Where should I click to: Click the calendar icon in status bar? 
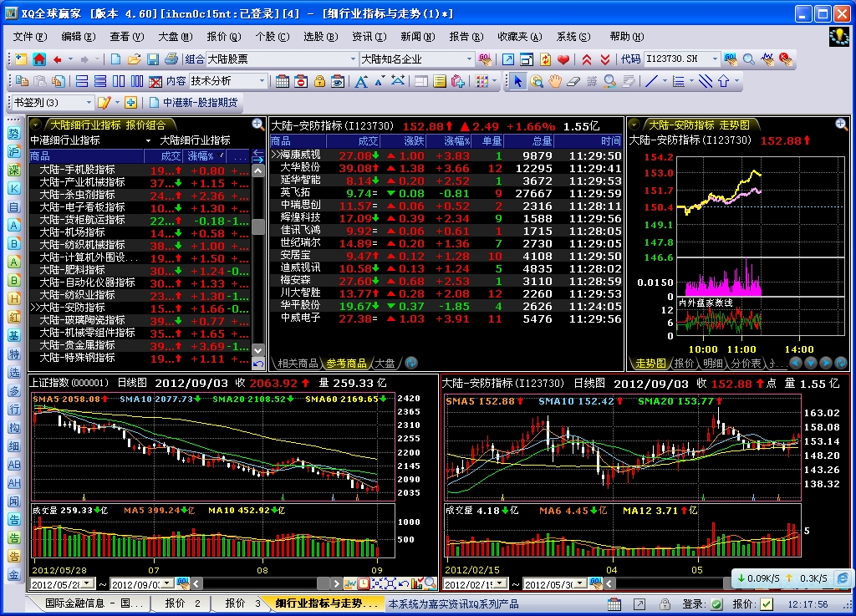[614, 604]
